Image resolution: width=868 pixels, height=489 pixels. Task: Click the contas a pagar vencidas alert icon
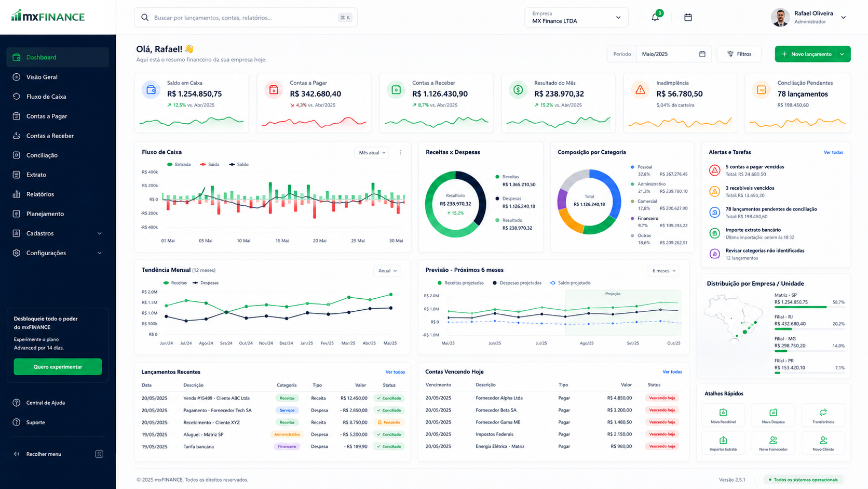(x=715, y=170)
